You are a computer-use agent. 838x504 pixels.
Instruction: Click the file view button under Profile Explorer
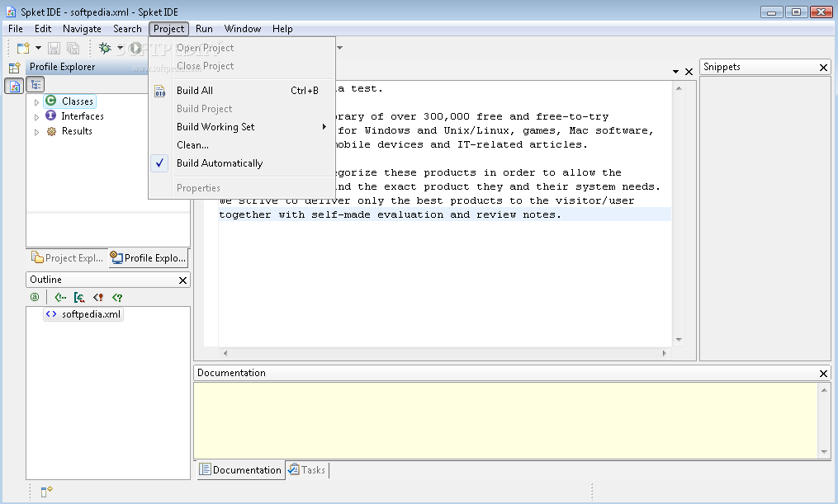(x=14, y=86)
